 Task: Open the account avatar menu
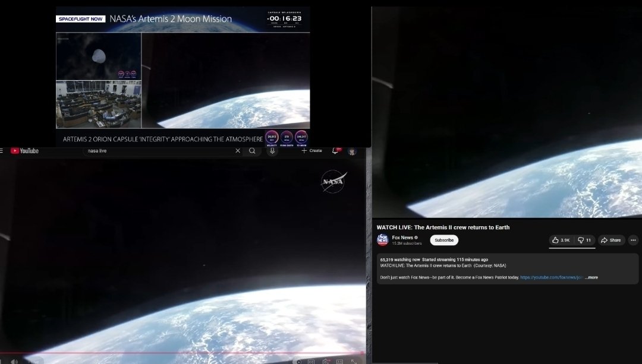pyautogui.click(x=352, y=151)
